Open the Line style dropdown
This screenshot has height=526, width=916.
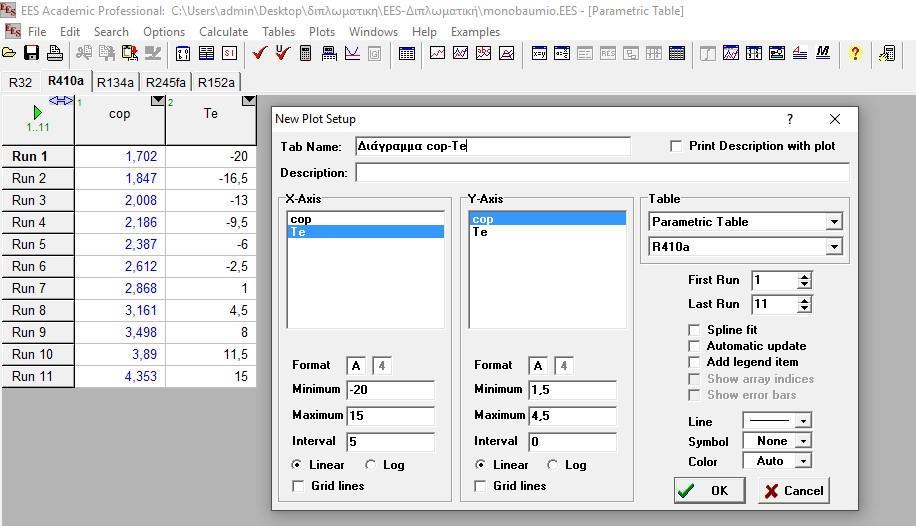[x=804, y=421]
